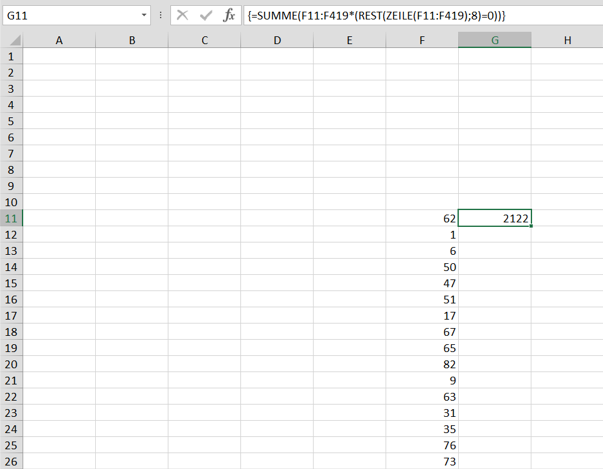Select row 2 header

click(x=11, y=73)
